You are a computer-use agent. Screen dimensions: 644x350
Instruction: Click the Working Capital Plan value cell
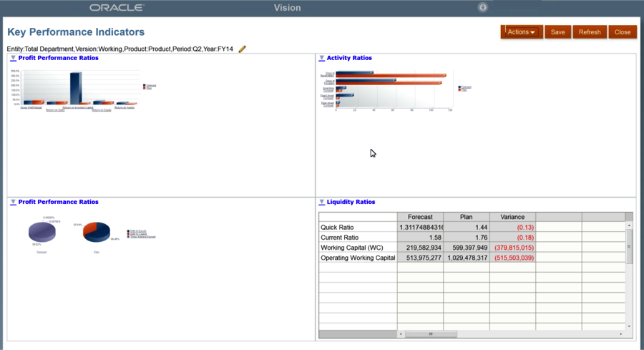click(x=466, y=248)
